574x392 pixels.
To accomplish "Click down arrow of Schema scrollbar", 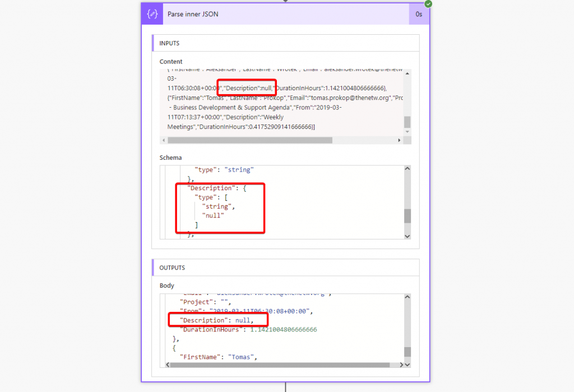I will tap(407, 236).
